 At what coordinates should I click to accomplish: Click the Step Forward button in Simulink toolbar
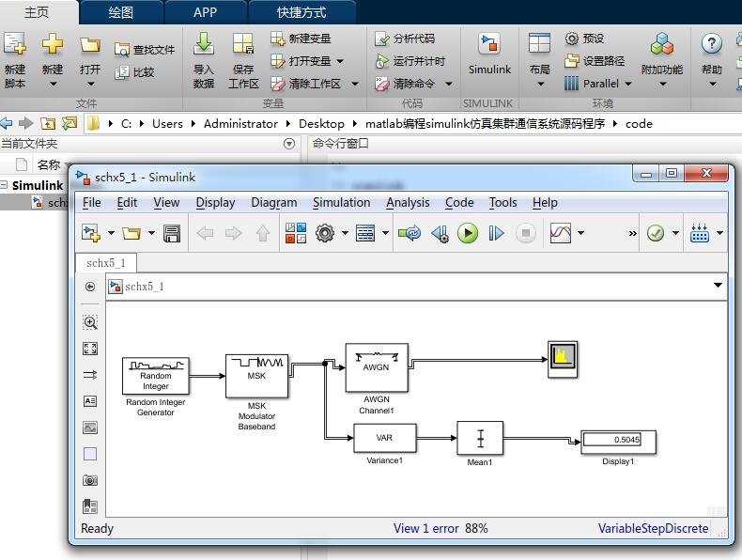(496, 233)
